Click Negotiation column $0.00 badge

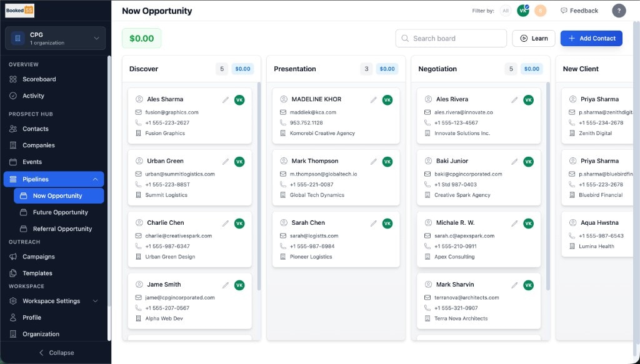(x=531, y=69)
